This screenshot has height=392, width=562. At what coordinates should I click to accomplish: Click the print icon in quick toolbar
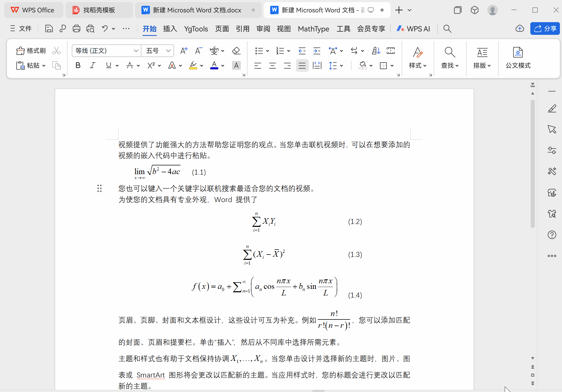(77, 28)
